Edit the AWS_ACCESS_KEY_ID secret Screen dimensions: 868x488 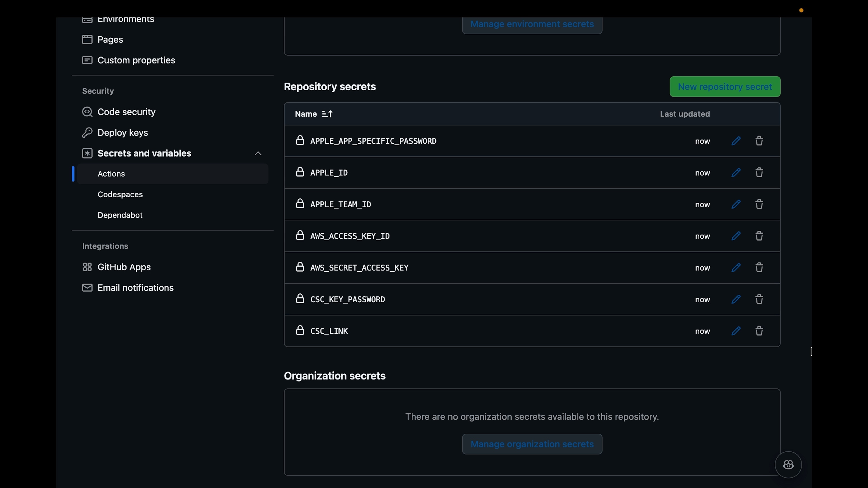coord(736,236)
